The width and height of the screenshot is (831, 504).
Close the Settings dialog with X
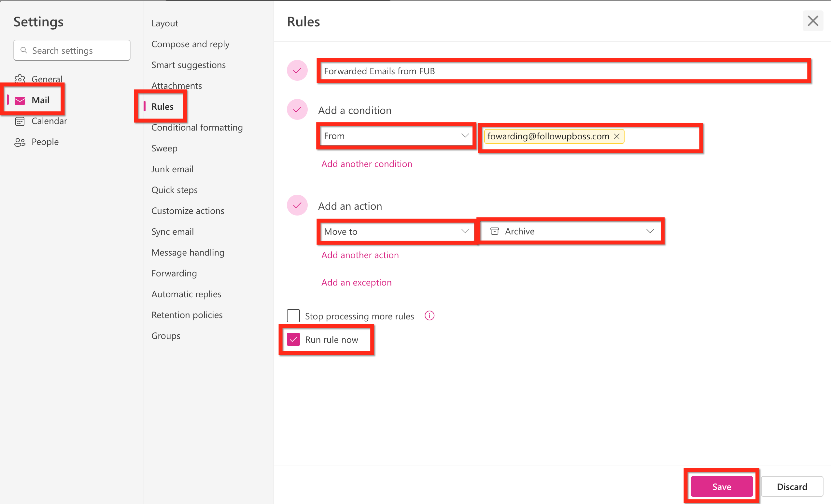click(x=812, y=21)
